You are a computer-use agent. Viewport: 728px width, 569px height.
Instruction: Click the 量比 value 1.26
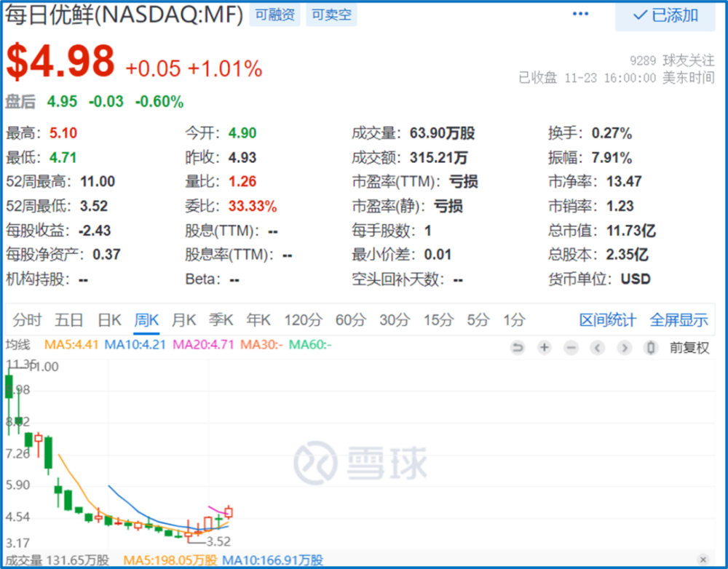pyautogui.click(x=242, y=181)
